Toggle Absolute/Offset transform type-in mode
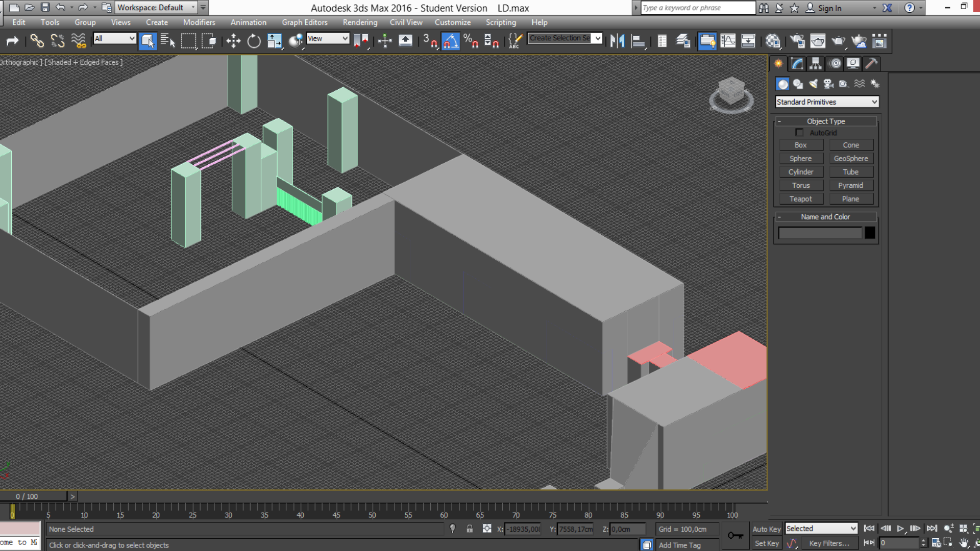Viewport: 980px width, 551px height. tap(487, 529)
